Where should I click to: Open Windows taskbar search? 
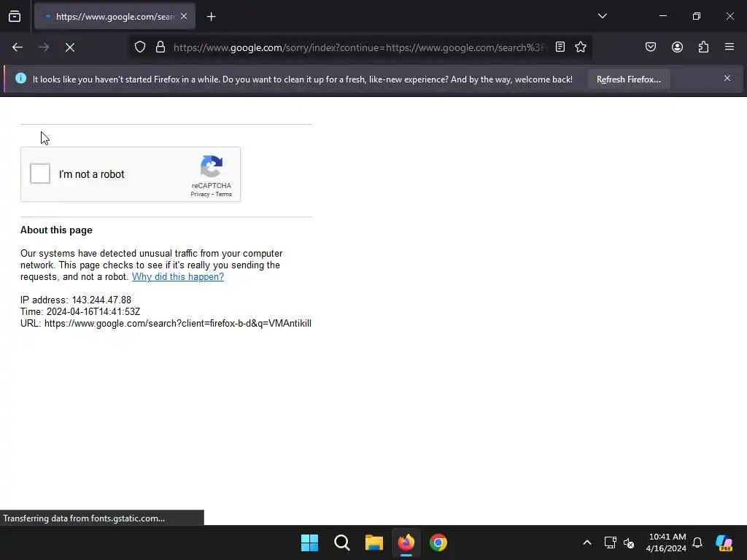pyautogui.click(x=342, y=542)
